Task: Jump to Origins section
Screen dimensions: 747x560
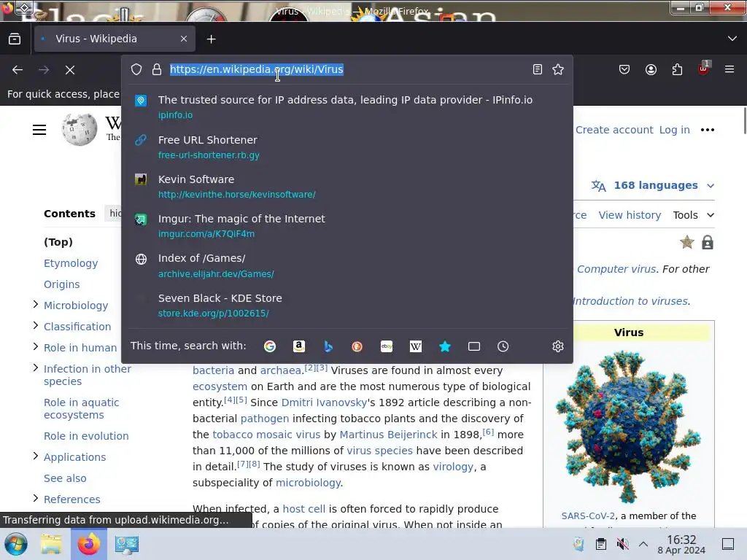Action: pos(62,284)
